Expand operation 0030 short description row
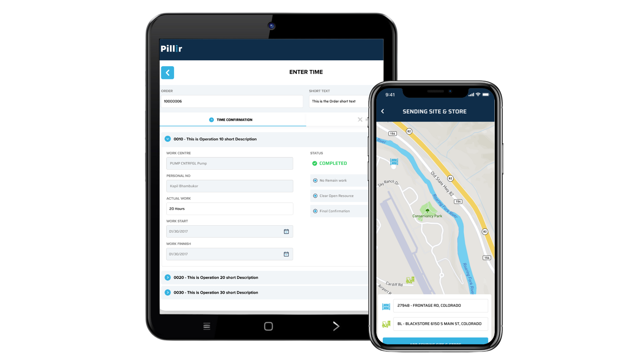The image size is (644, 362). point(168,292)
